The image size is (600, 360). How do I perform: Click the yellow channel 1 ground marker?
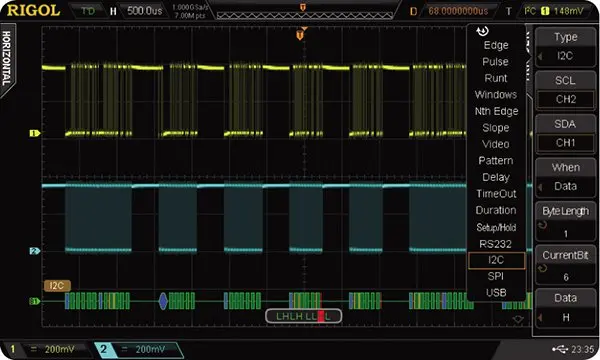click(34, 134)
